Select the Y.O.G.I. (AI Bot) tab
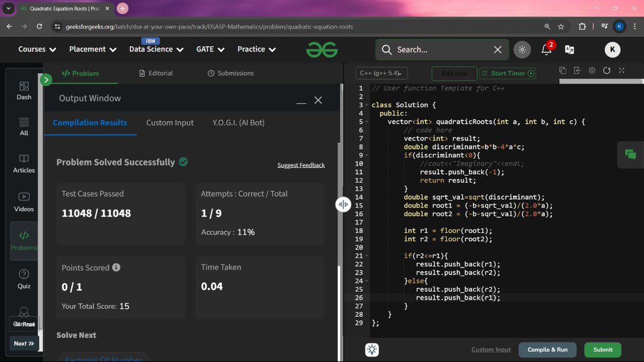644x362 pixels. [238, 122]
